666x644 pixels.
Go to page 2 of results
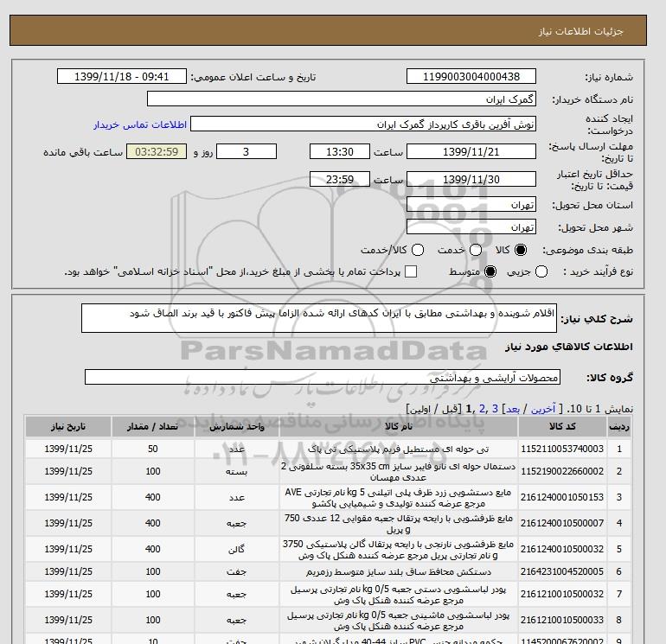click(482, 409)
